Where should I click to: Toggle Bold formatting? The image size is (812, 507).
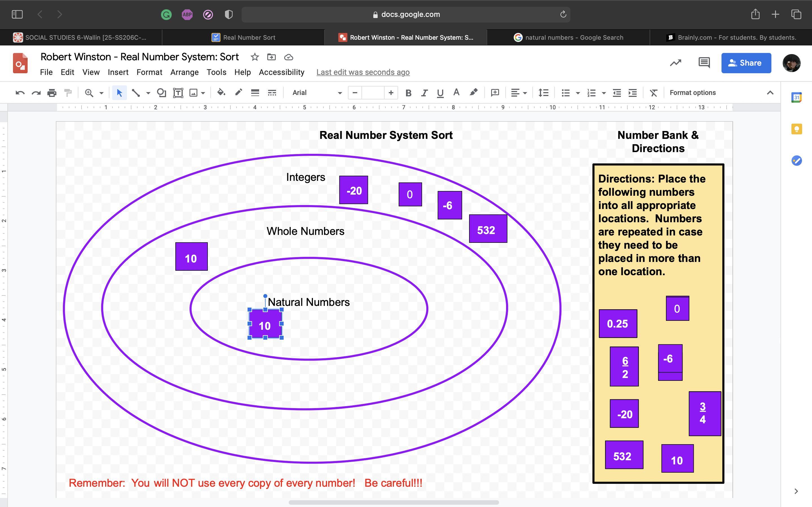[x=408, y=93]
